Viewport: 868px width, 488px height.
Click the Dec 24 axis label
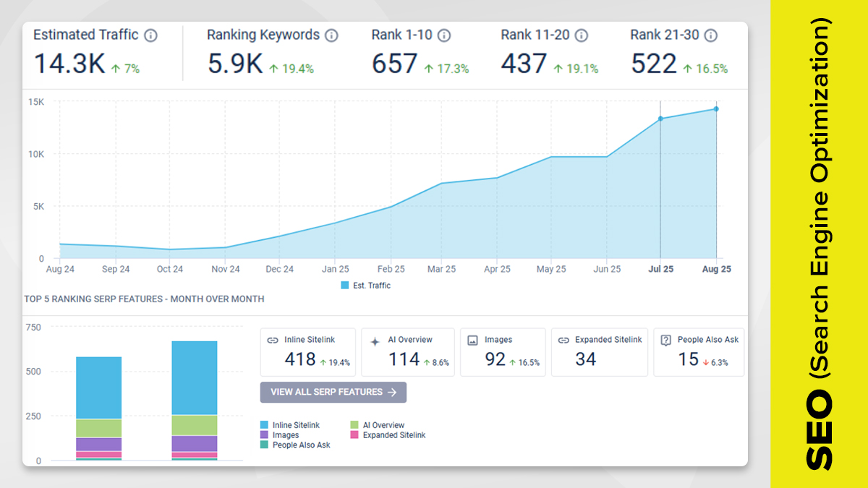(x=279, y=269)
